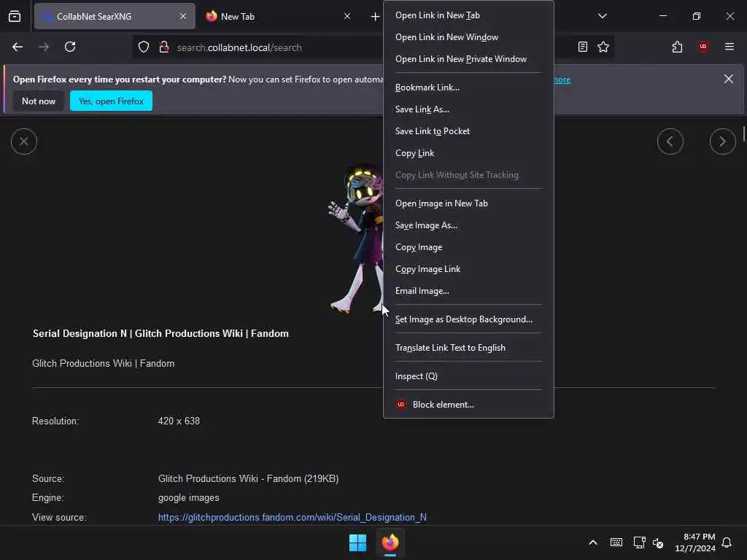Select Open Image in New Tab
The image size is (747, 560).
click(468, 203)
